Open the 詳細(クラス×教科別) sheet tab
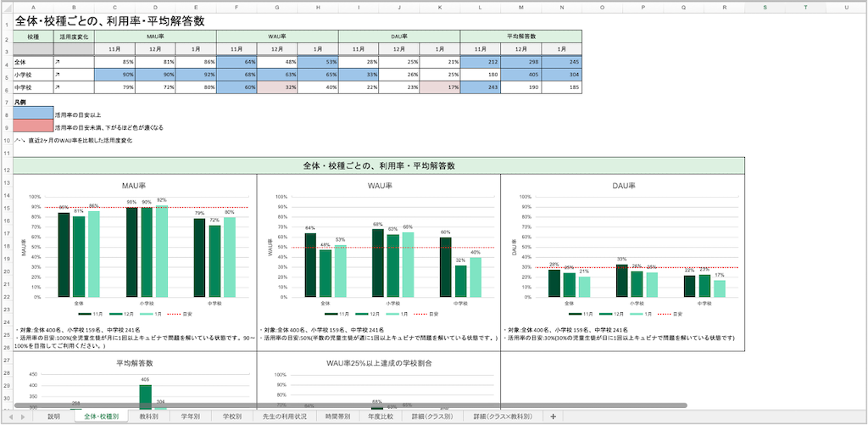Image resolution: width=868 pixels, height=425 pixels. (x=504, y=417)
